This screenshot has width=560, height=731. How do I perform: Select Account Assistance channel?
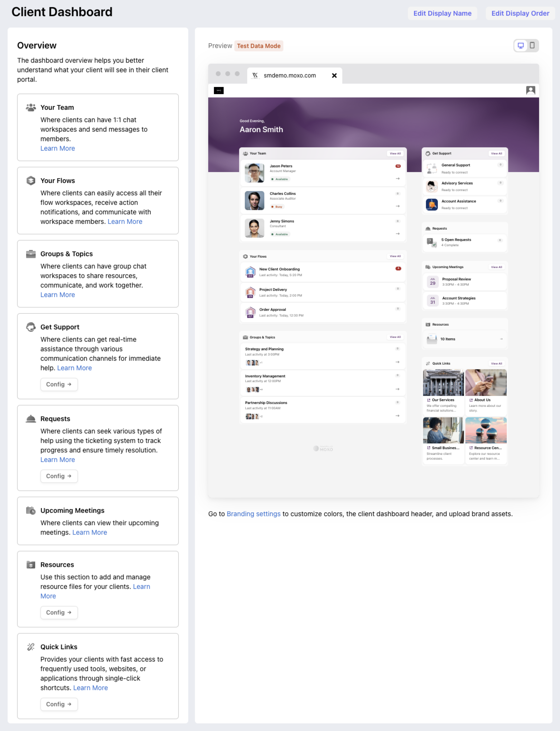465,204
